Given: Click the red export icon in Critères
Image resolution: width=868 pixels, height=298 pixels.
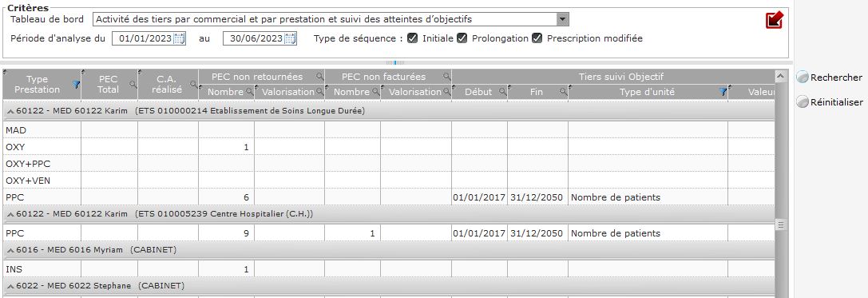Looking at the screenshot, I should pyautogui.click(x=774, y=20).
